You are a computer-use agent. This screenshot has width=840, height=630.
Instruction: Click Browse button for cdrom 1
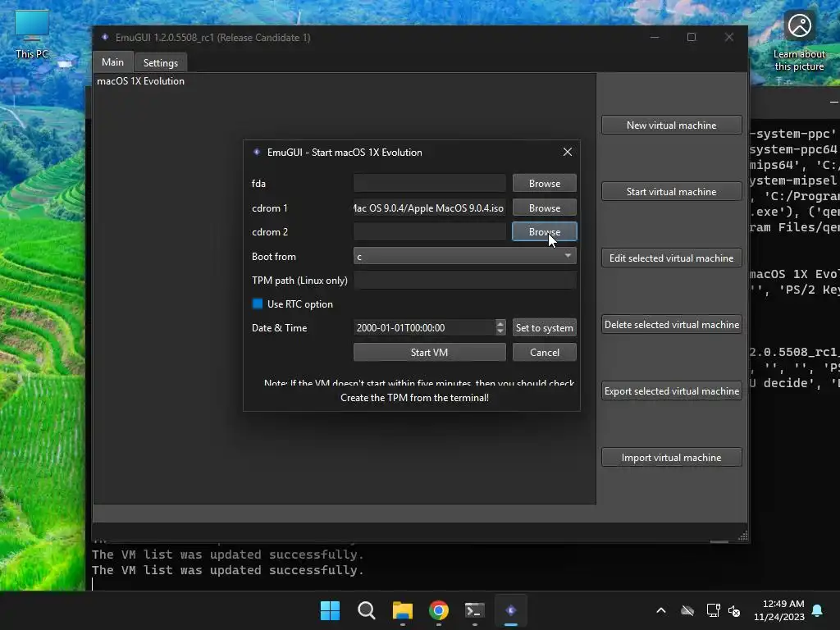click(x=545, y=208)
